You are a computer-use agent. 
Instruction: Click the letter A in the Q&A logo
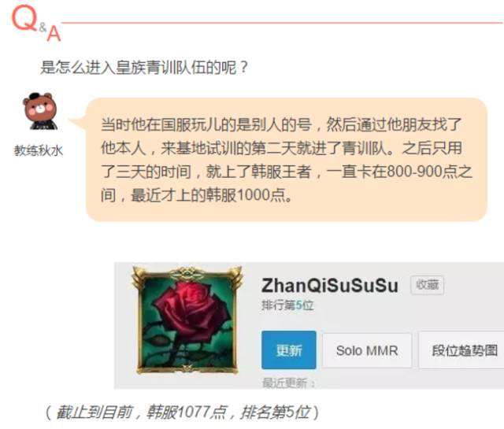tap(54, 33)
